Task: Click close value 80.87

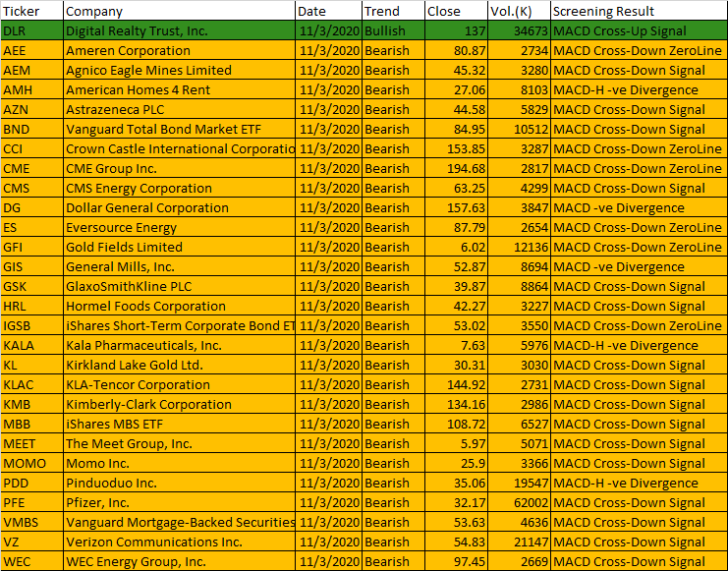Action: 457,50
